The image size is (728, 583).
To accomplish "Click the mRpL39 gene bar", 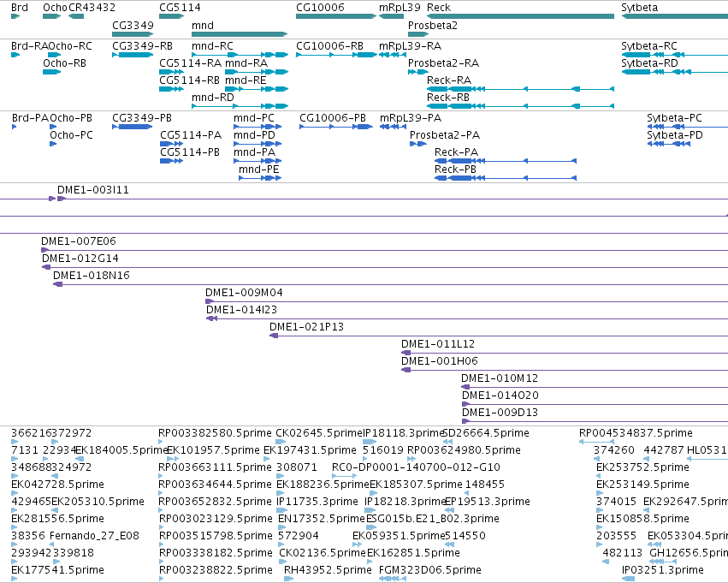I will click(392, 16).
